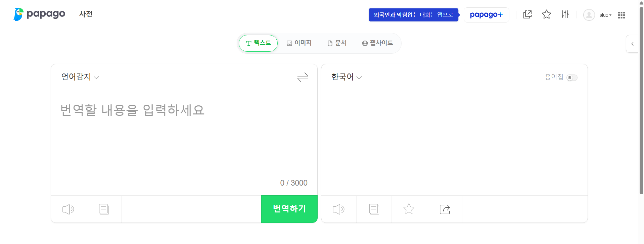644x244 pixels.
Task: Share the translation result
Action: tap(444, 209)
